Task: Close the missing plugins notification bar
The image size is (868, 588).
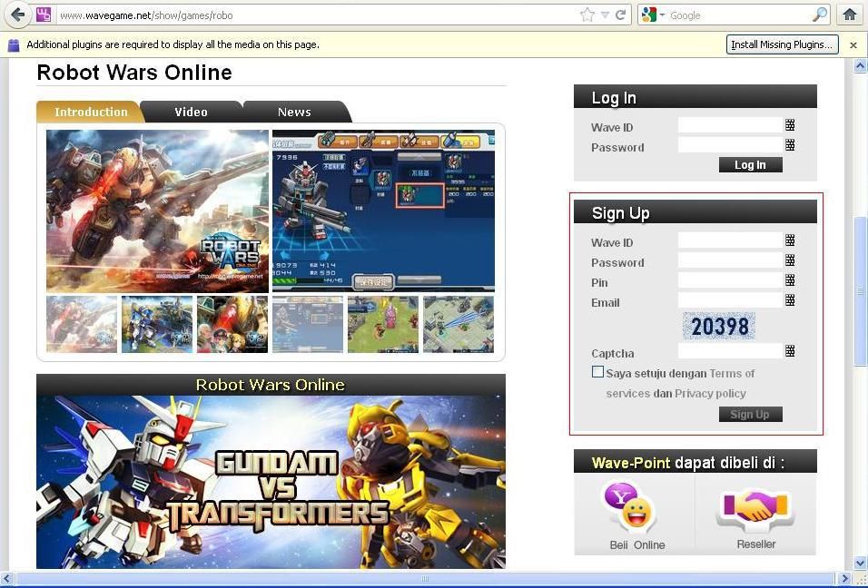Action: pyautogui.click(x=853, y=45)
